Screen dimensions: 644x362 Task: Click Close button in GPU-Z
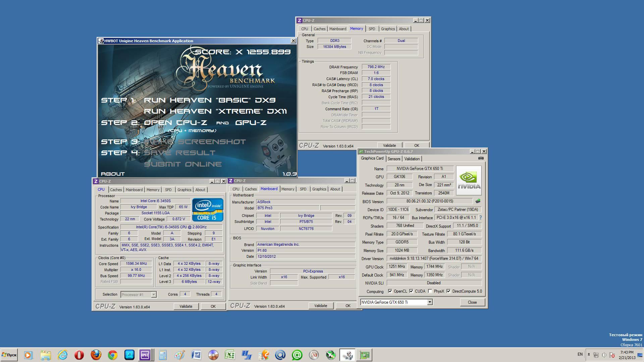[x=472, y=302]
